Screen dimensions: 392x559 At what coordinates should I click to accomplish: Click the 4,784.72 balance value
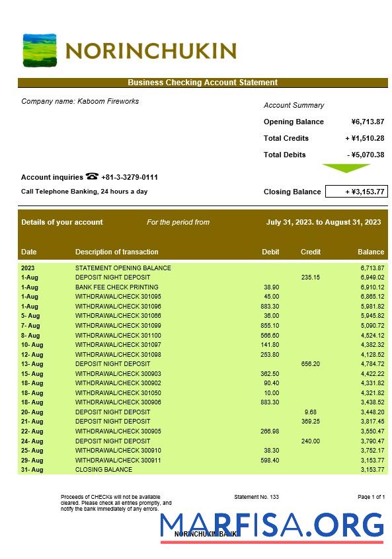pos(372,363)
